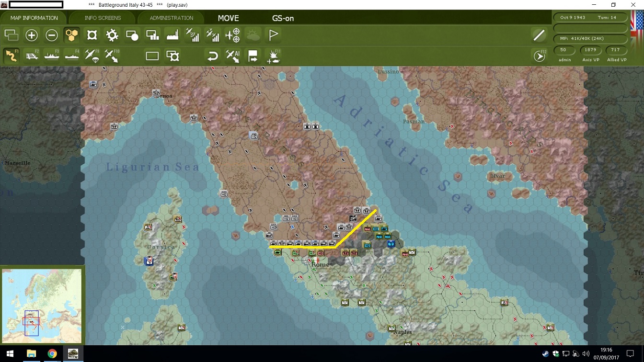The width and height of the screenshot is (644, 362).
Task: Click the Marseille city label on map
Action: click(x=17, y=163)
